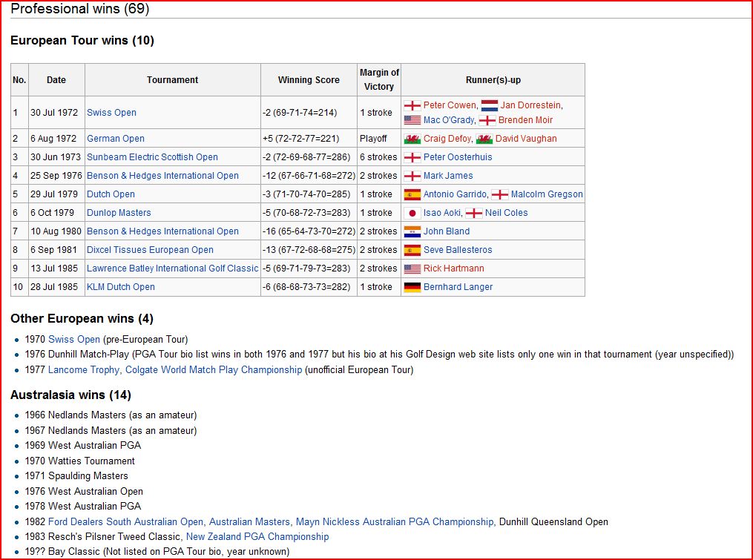Open the Dunlop Masters link
753x560 pixels.
pos(119,213)
